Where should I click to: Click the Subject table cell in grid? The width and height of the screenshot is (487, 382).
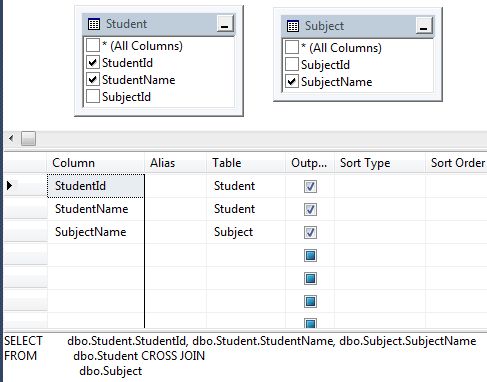pos(246,232)
